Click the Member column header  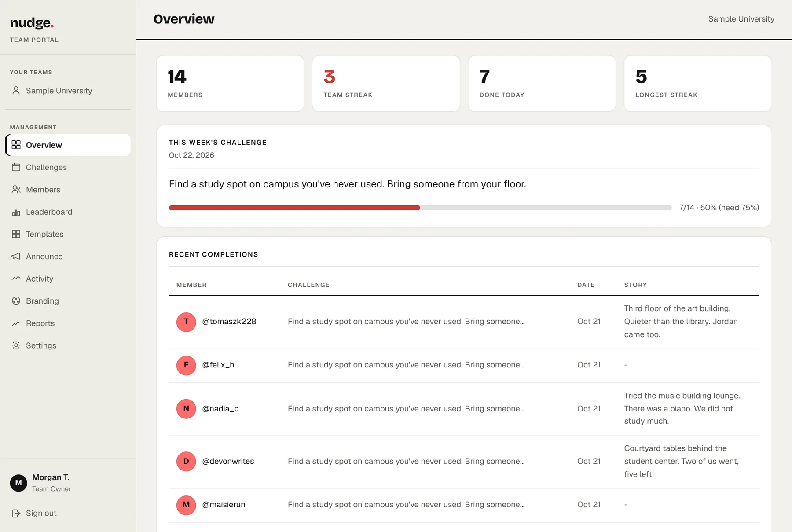coord(191,285)
